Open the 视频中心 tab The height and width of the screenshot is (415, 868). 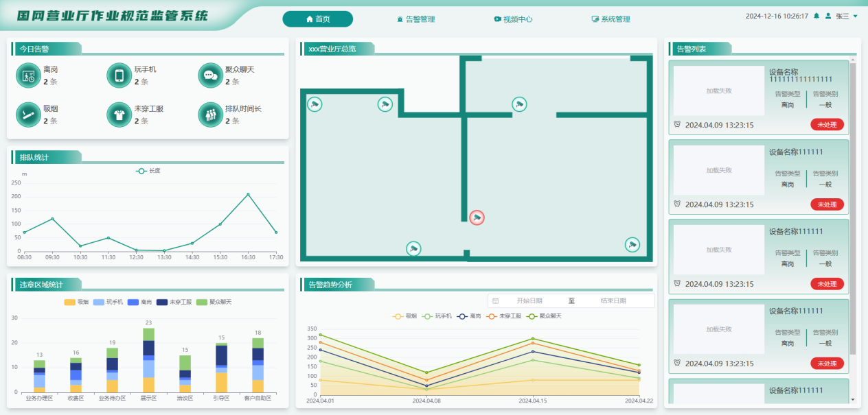tap(513, 19)
